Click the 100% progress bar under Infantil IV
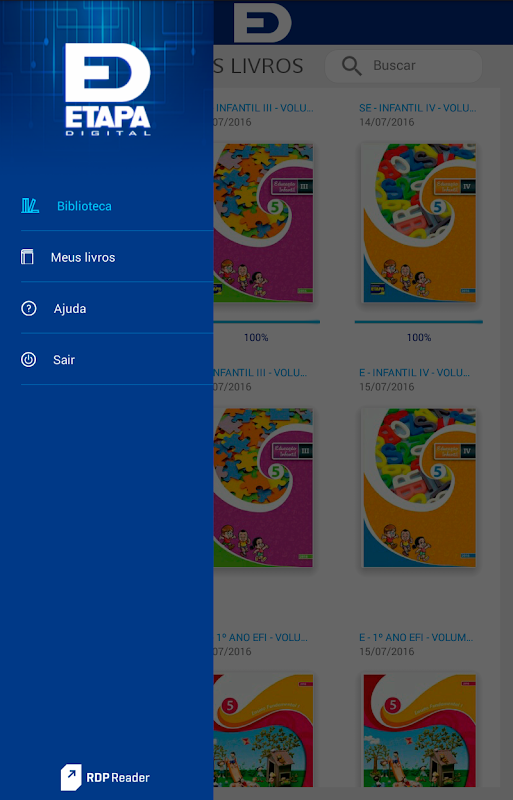Image resolution: width=513 pixels, height=800 pixels. coord(419,322)
